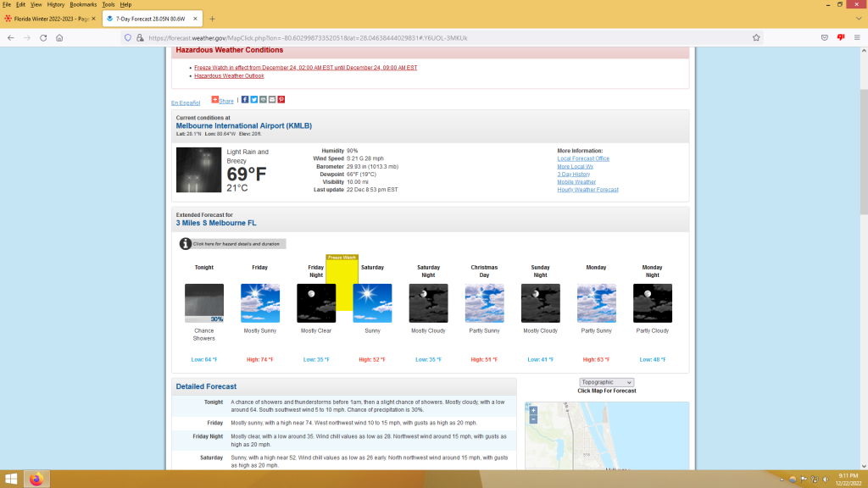868x488 pixels.
Task: Click the yellow Freeze Watch hazard bar
Action: [342, 282]
